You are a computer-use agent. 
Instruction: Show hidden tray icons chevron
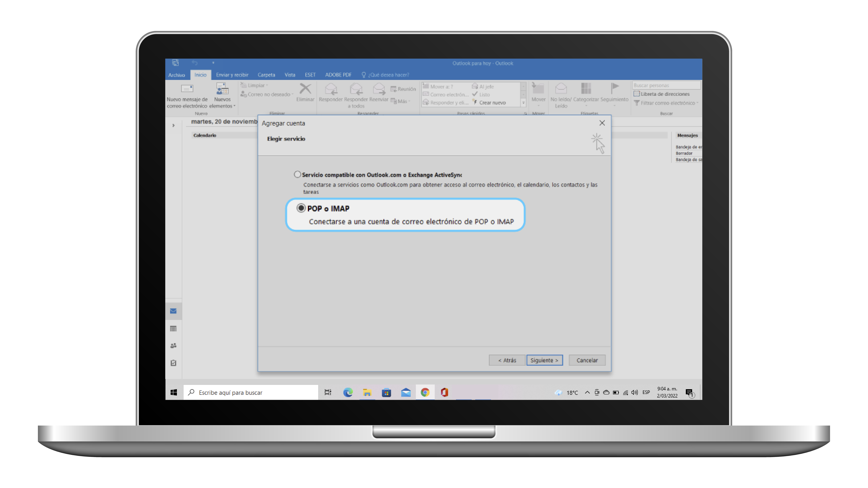click(x=587, y=392)
